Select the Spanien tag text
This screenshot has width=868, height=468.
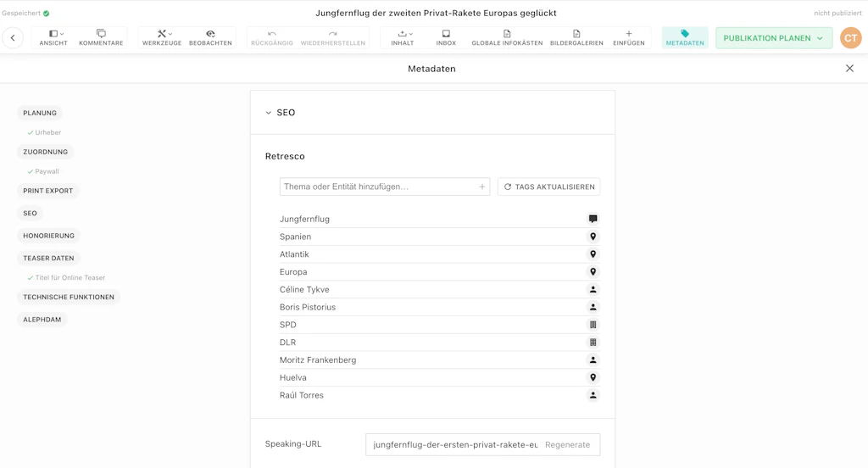click(x=295, y=237)
